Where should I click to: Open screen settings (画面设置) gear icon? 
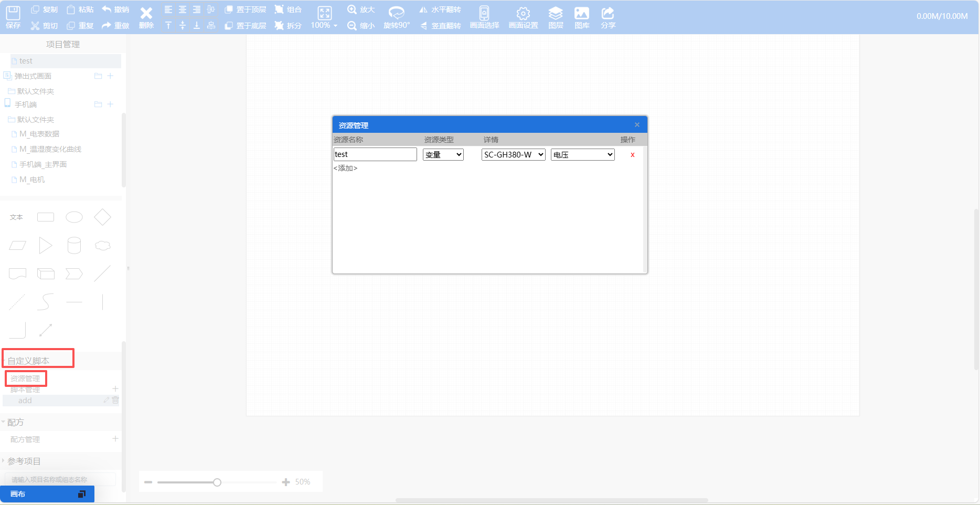click(523, 13)
